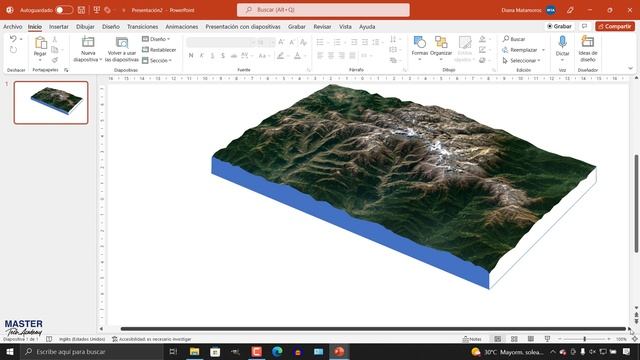The width and height of the screenshot is (640, 360).
Task: Open PowerPoint icon on the taskbar
Action: coord(339,351)
